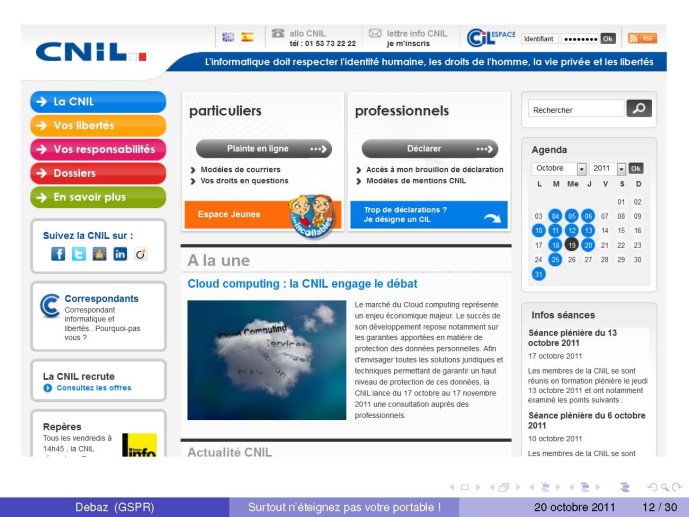This screenshot has height=517, width=689.
Task: Select day 10 in the Agenda calendar
Action: (x=539, y=231)
